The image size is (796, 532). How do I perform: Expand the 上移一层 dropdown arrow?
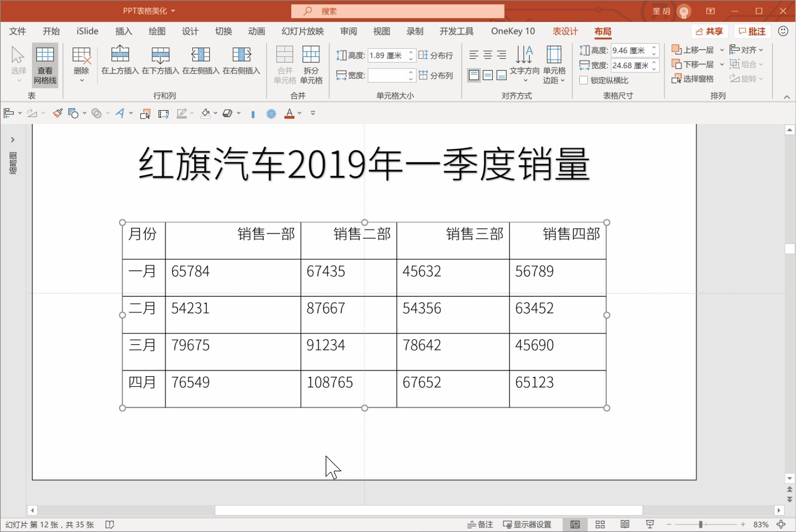pos(722,49)
